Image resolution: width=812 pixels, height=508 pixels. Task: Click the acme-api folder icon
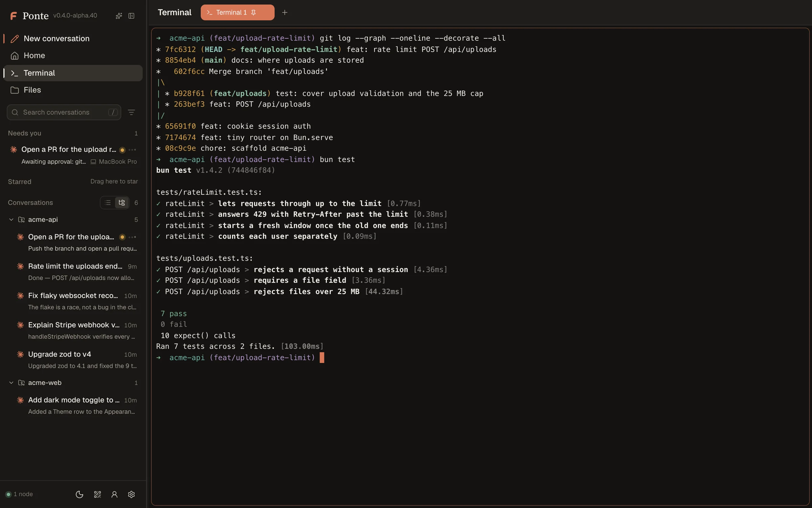point(21,220)
